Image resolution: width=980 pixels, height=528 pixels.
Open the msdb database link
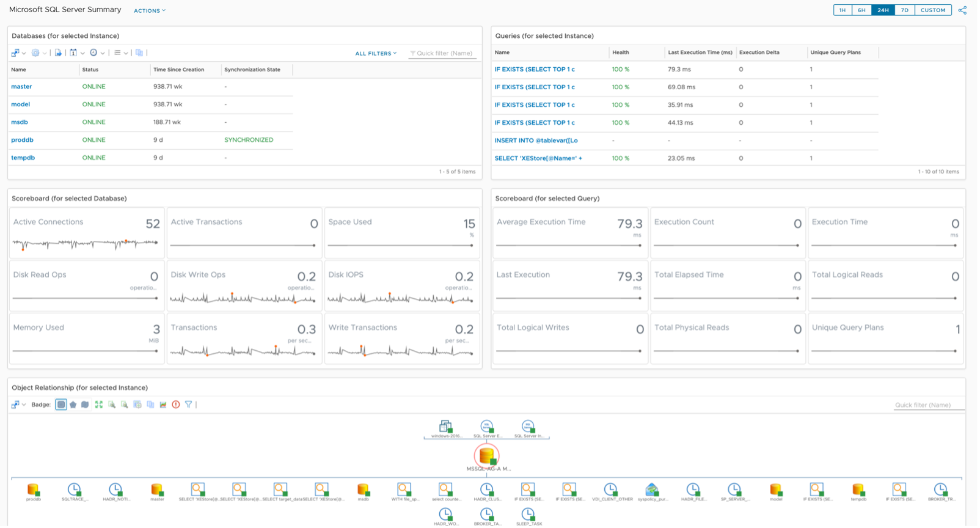pyautogui.click(x=20, y=123)
